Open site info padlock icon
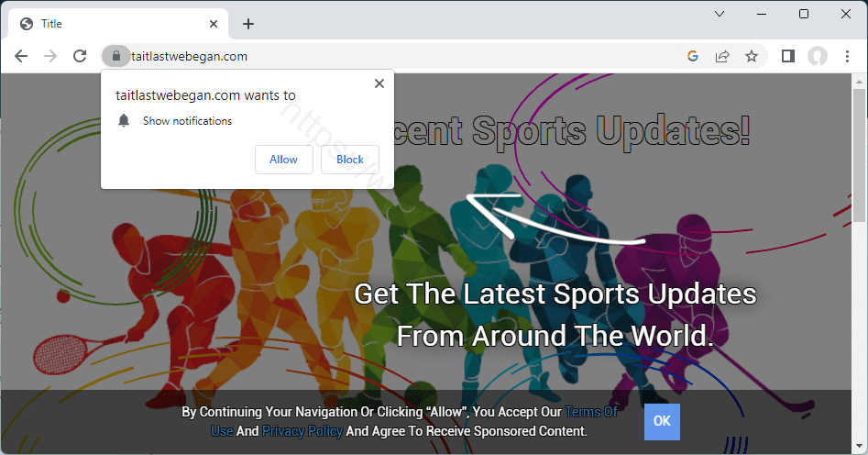Image resolution: width=868 pixels, height=455 pixels. pos(115,56)
